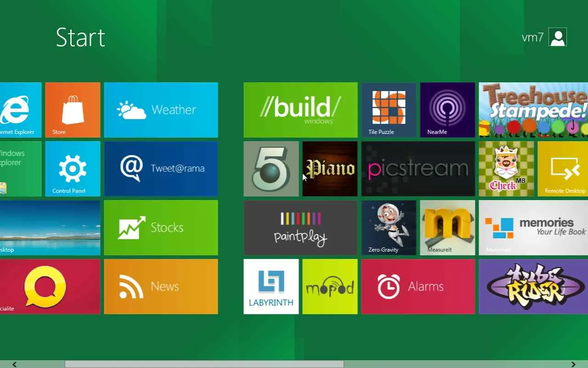Click the left scroll arrow
588x368 pixels.
(15, 364)
